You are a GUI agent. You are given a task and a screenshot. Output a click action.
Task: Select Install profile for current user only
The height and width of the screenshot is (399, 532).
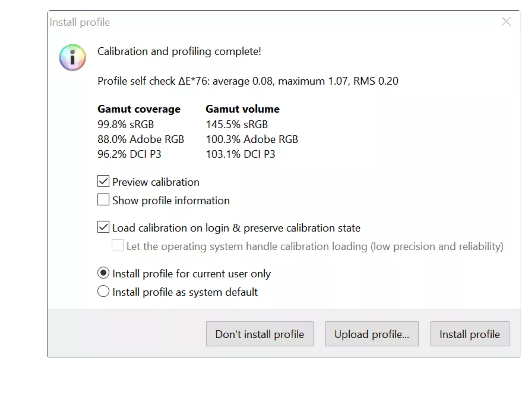[103, 273]
